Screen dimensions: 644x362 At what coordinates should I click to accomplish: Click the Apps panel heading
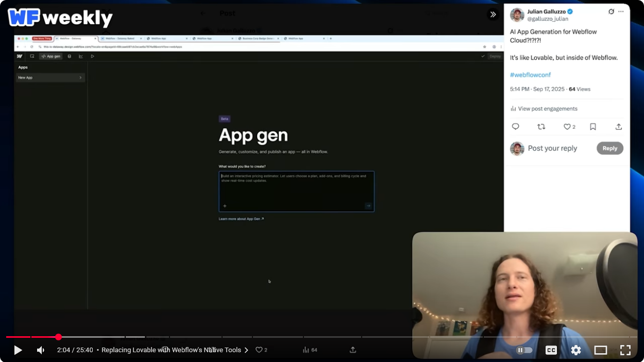[23, 68]
